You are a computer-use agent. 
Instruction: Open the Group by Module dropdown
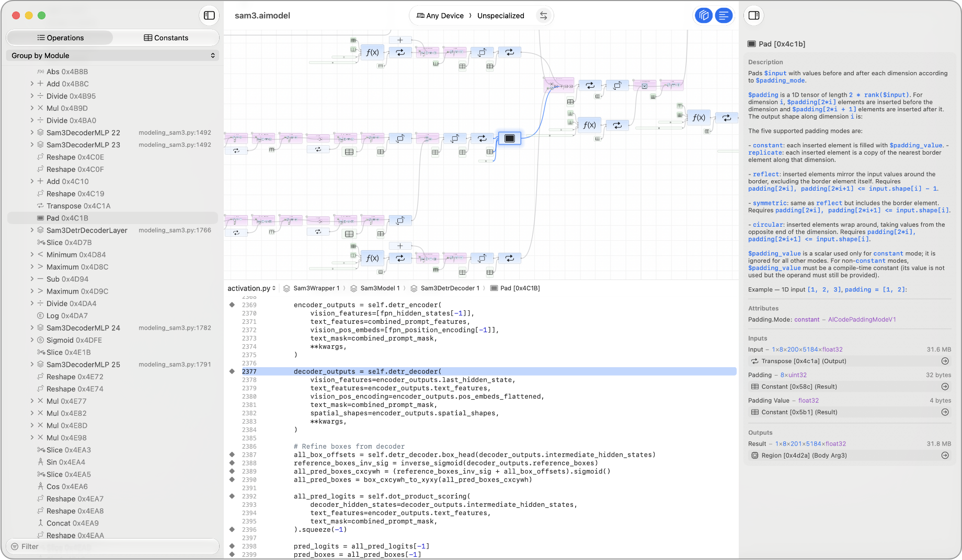(x=112, y=55)
